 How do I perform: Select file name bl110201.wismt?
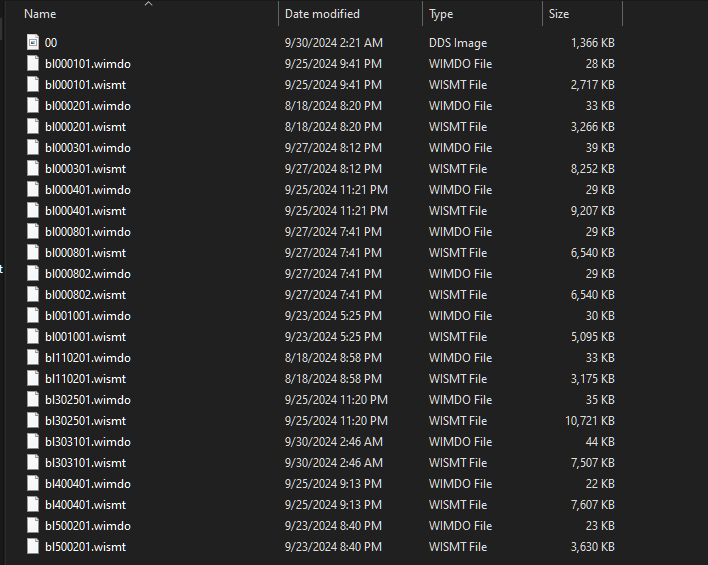point(85,379)
